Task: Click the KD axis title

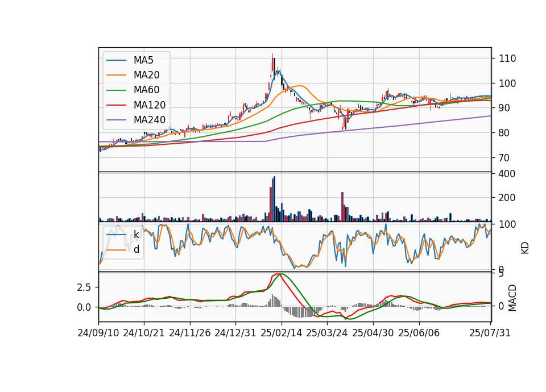Action: tap(525, 248)
